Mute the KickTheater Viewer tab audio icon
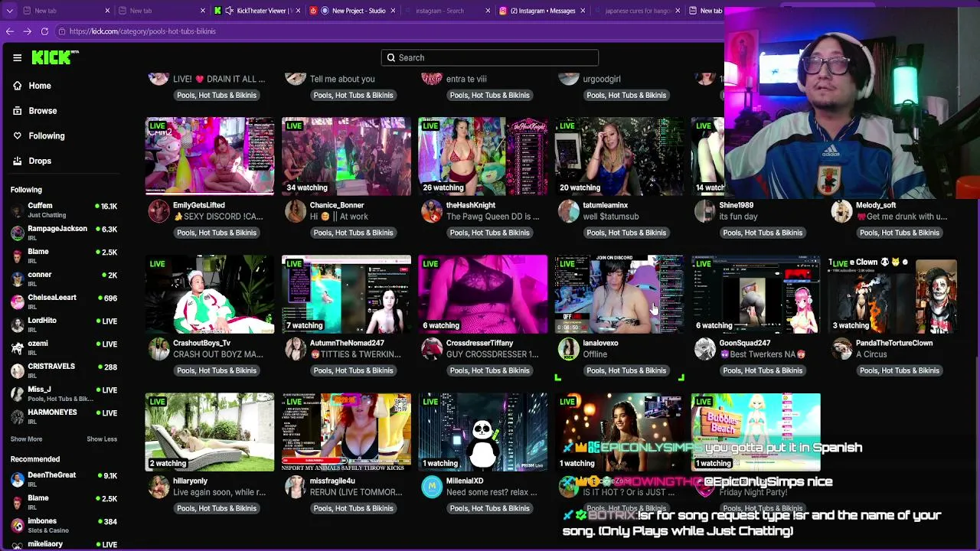980x551 pixels. click(229, 11)
